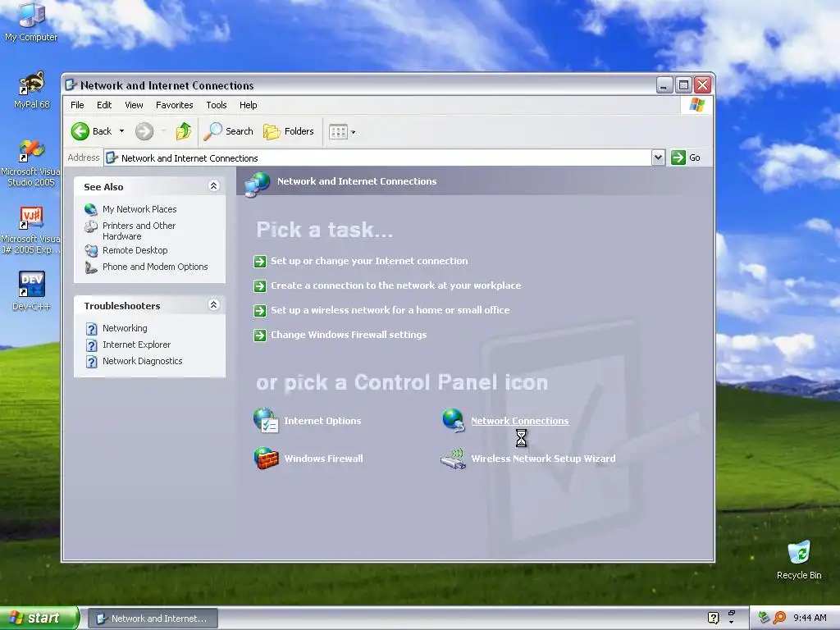Open the Favorites menu

(174, 105)
